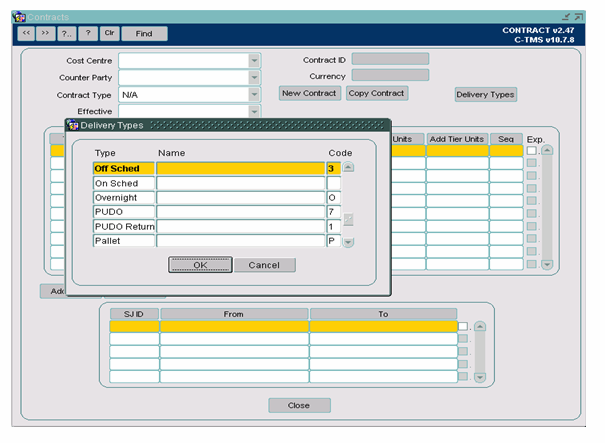
Task: Select the Pallet type row
Action: click(124, 241)
